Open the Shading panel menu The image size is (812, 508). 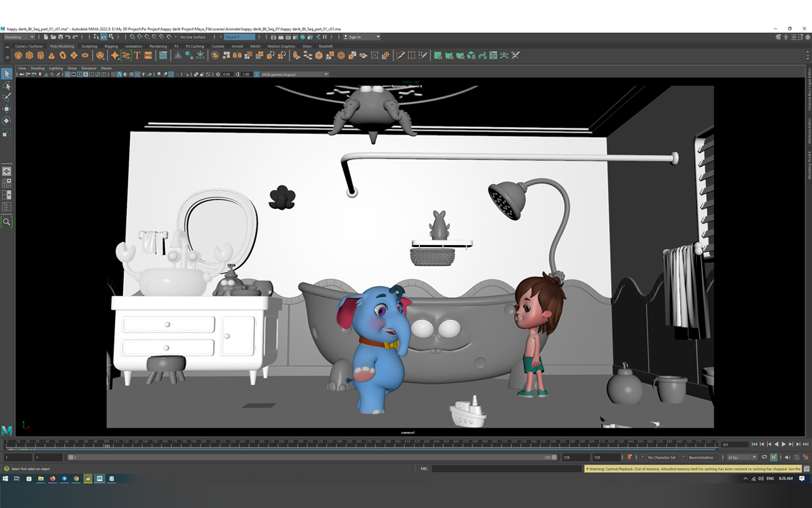tap(37, 68)
